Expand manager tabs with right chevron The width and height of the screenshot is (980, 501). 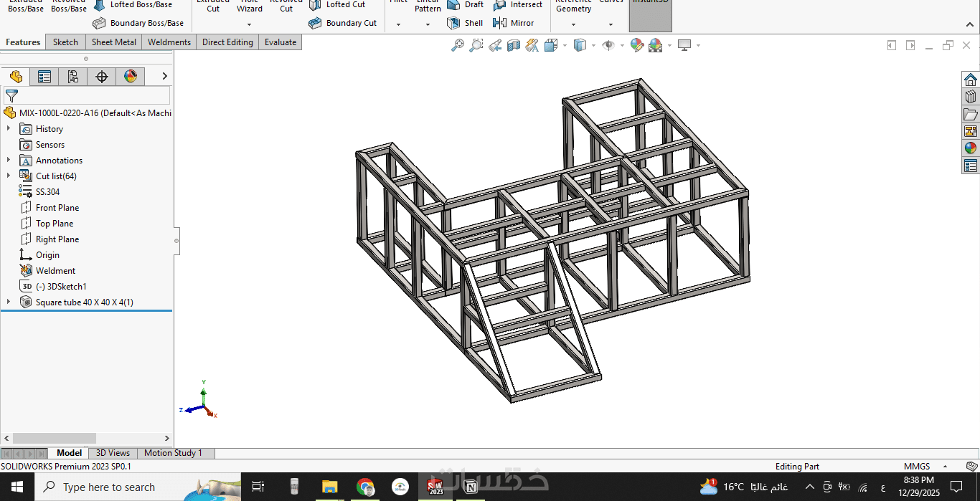click(164, 76)
